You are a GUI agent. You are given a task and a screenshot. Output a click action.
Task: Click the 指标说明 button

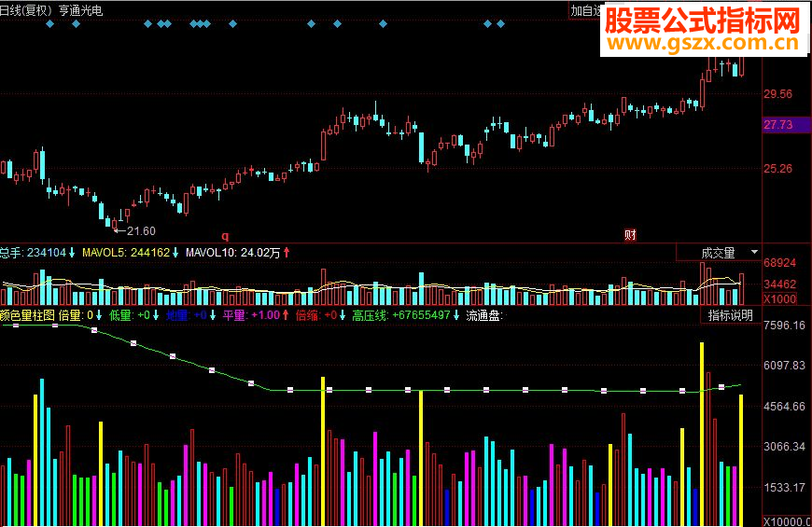(x=730, y=315)
